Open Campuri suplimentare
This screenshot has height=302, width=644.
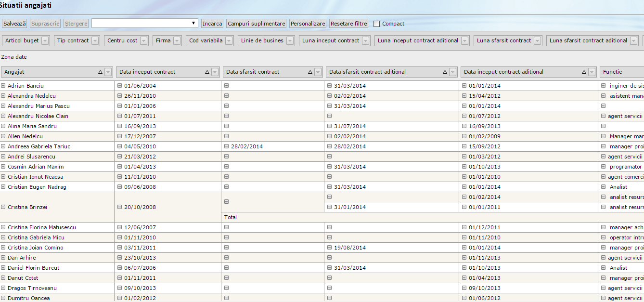[257, 24]
